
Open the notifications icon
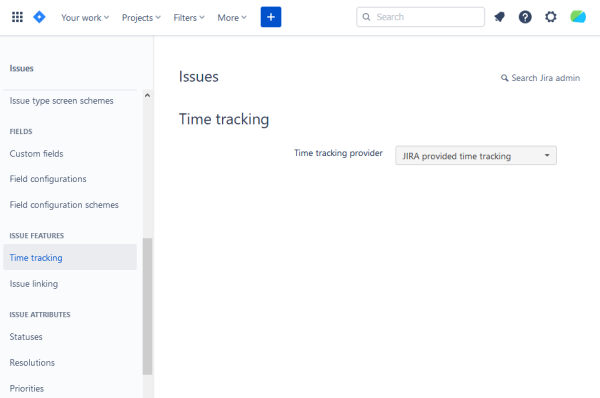click(499, 17)
